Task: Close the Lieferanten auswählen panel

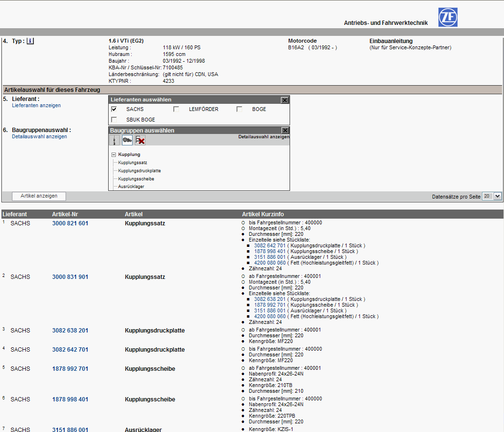Action: [284, 100]
